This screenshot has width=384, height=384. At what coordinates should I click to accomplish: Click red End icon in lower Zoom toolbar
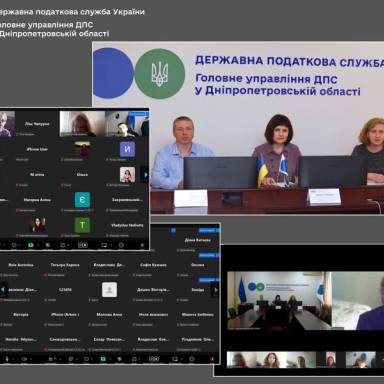[212, 359]
